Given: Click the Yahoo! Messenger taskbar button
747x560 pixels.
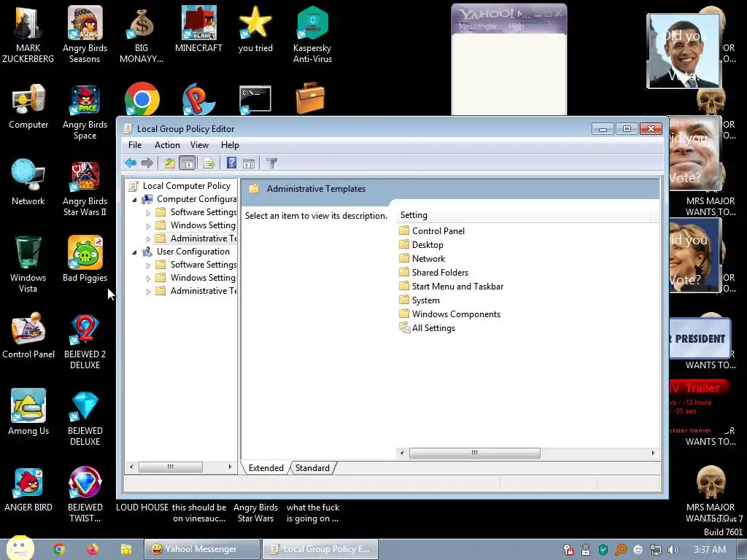Looking at the screenshot, I should pos(202,549).
